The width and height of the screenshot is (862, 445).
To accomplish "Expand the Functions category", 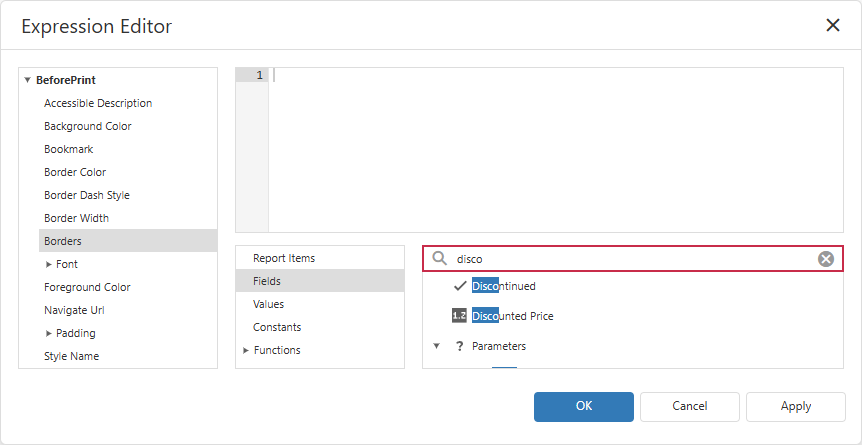I will pyautogui.click(x=246, y=350).
